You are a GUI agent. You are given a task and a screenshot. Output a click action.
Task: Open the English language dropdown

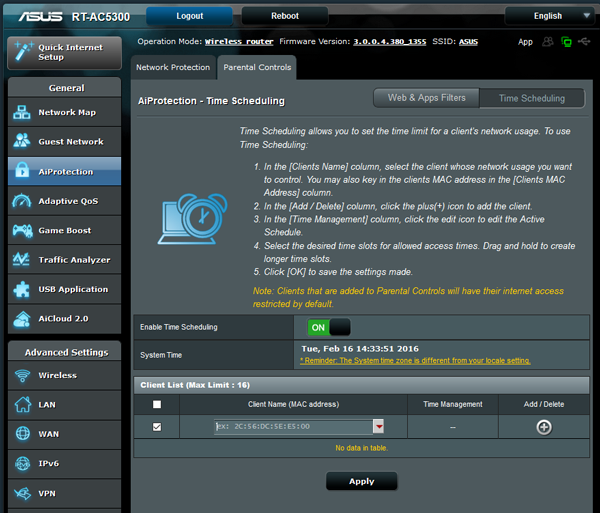[x=549, y=16]
